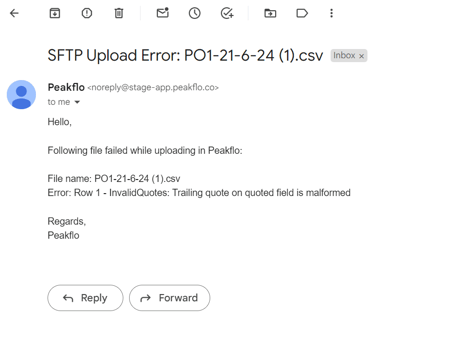This screenshot has width=450, height=361.
Task: Click the Peakflo sender avatar
Action: pos(21,95)
